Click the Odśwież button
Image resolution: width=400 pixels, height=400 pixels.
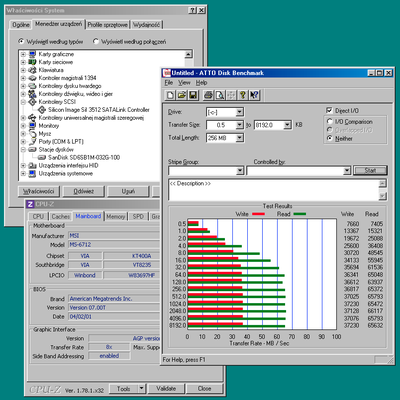point(83,191)
